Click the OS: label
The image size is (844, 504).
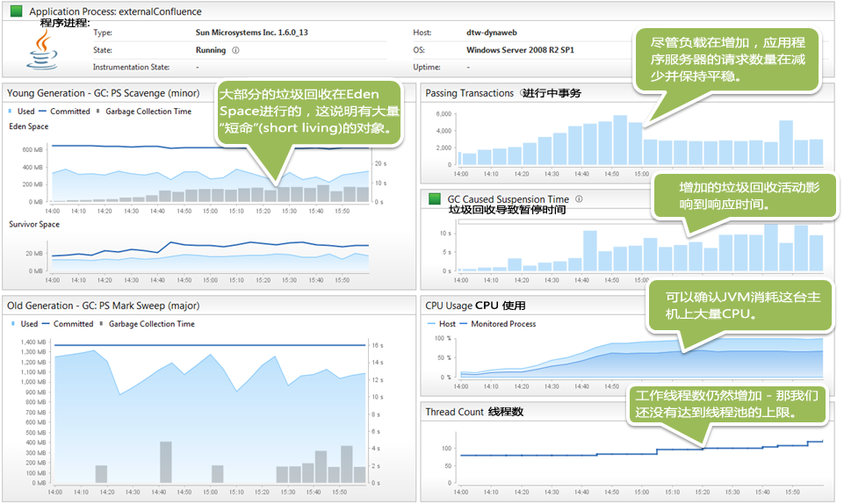coord(419,50)
